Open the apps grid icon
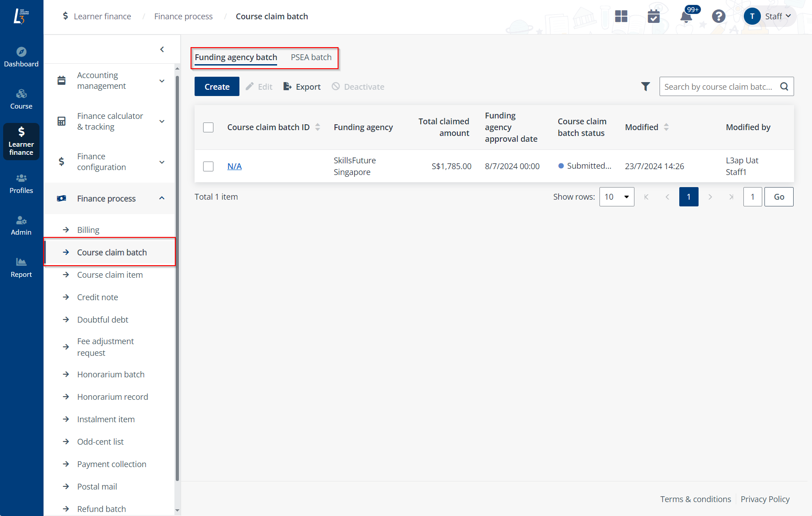Viewport: 812px width, 516px height. coord(621,17)
